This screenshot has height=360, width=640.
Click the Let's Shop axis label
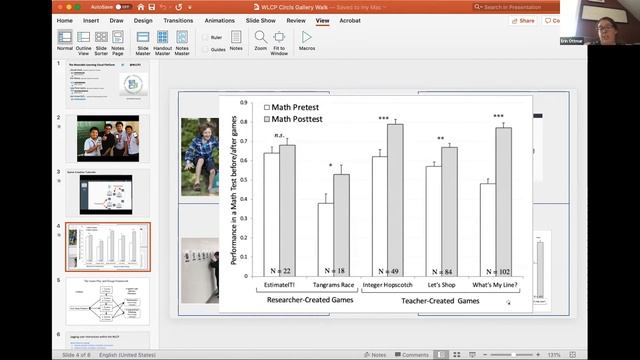tap(441, 285)
